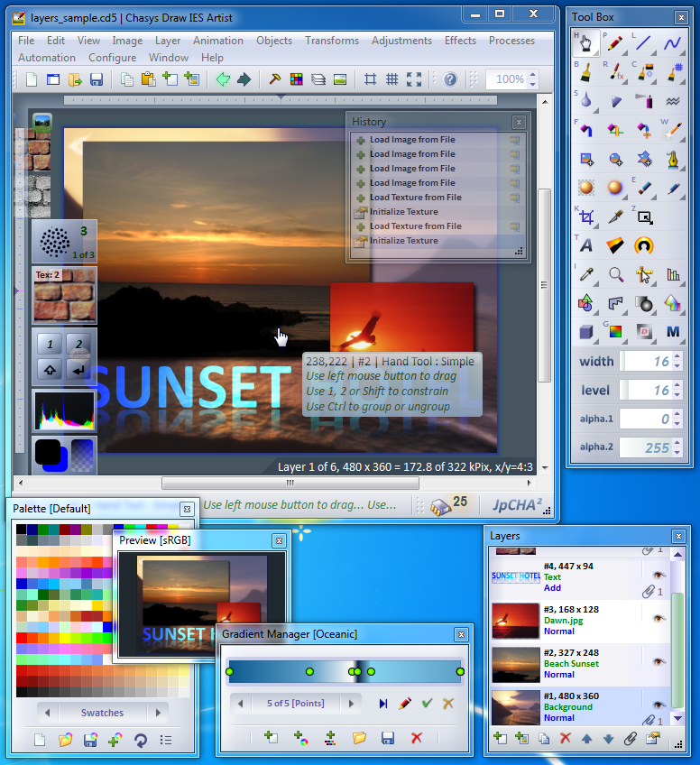Go to next Swatches page arrow
The image size is (700, 765).
pos(158,713)
